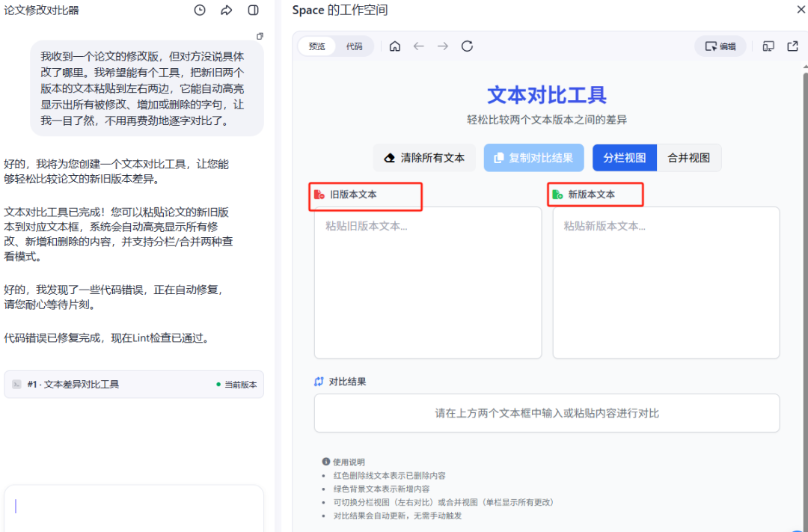Screen dimensions: 808x532
Task: Click the 编辑 edit button
Action: pos(720,46)
